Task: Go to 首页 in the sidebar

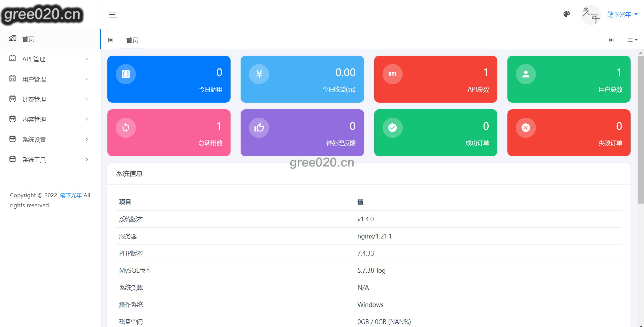Action: pos(28,39)
